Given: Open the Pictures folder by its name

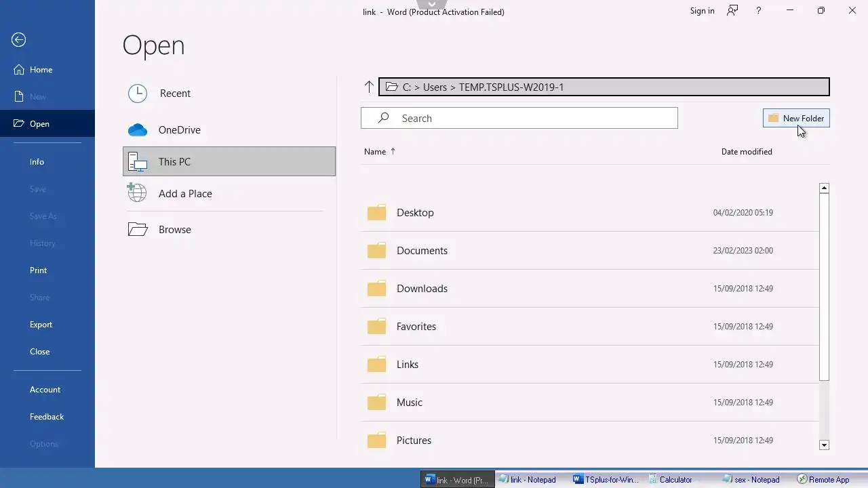Looking at the screenshot, I should point(414,441).
